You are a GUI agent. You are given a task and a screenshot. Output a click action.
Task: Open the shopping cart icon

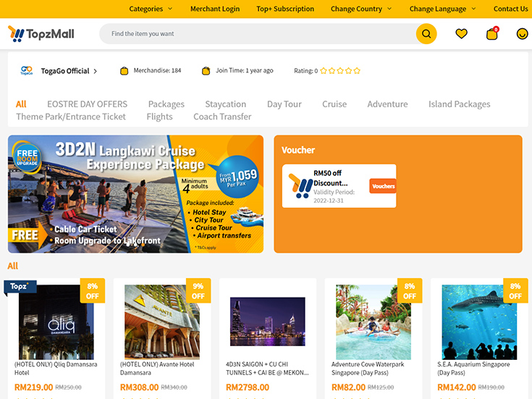coord(492,33)
